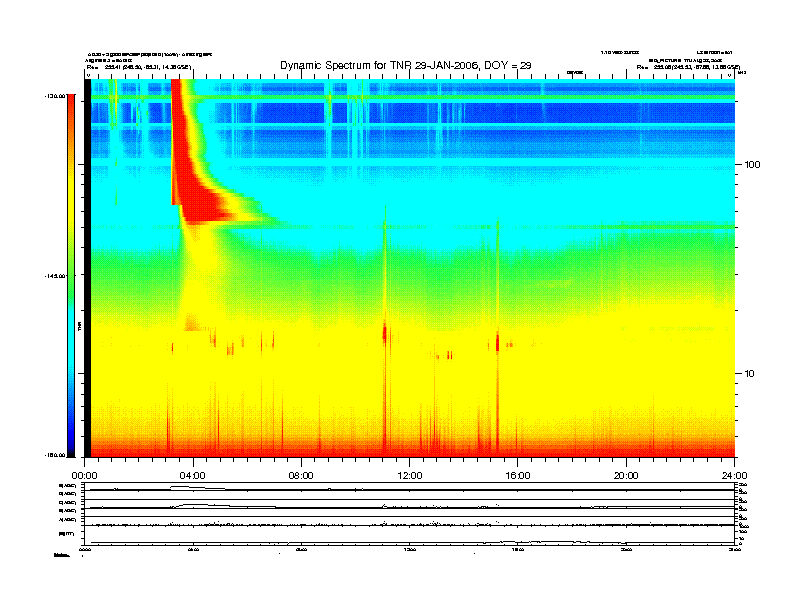Viewport: 792px width, 612px height.
Task: Click the red vertical spike near 15:15
Action: pos(498,341)
